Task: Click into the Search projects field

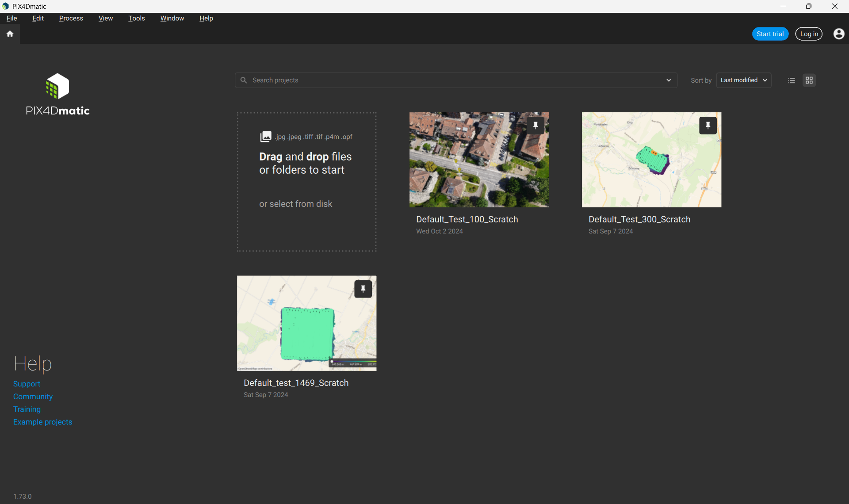Action: pos(451,80)
